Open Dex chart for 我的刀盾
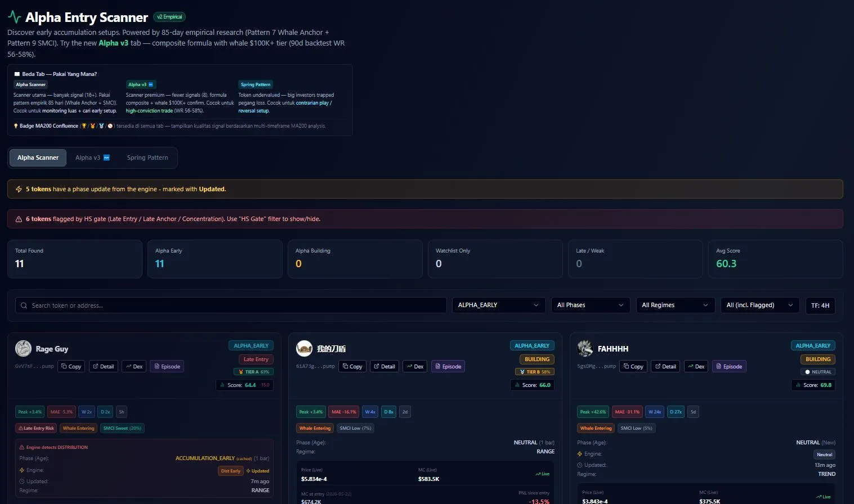 click(x=415, y=366)
